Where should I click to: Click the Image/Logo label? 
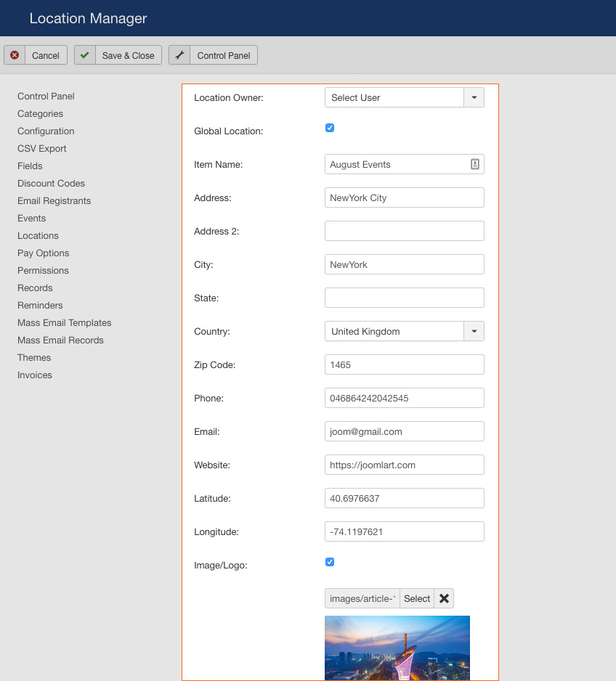coord(221,565)
